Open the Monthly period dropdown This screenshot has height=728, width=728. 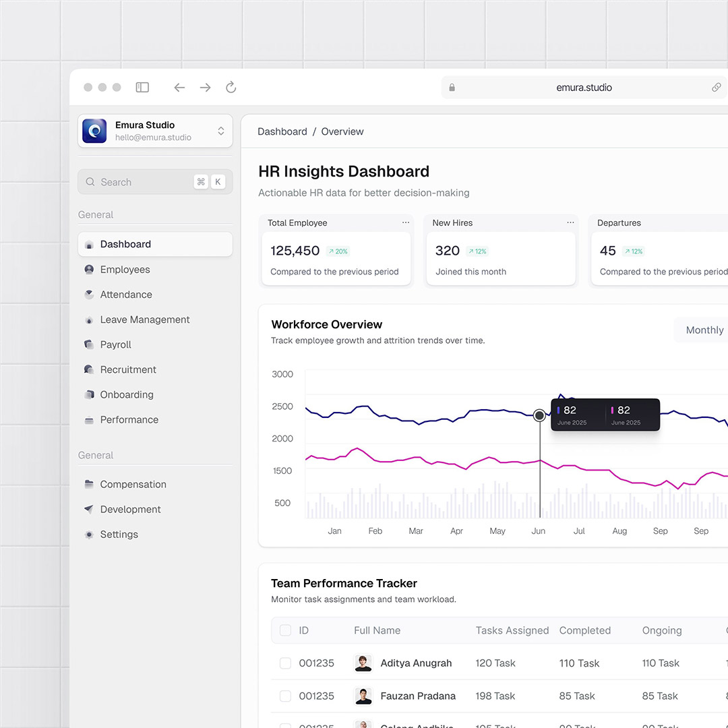pos(704,330)
